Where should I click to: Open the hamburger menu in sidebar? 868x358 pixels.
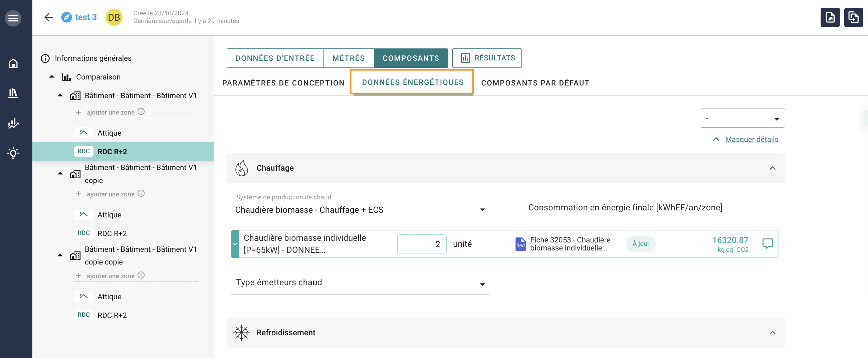[x=13, y=18]
